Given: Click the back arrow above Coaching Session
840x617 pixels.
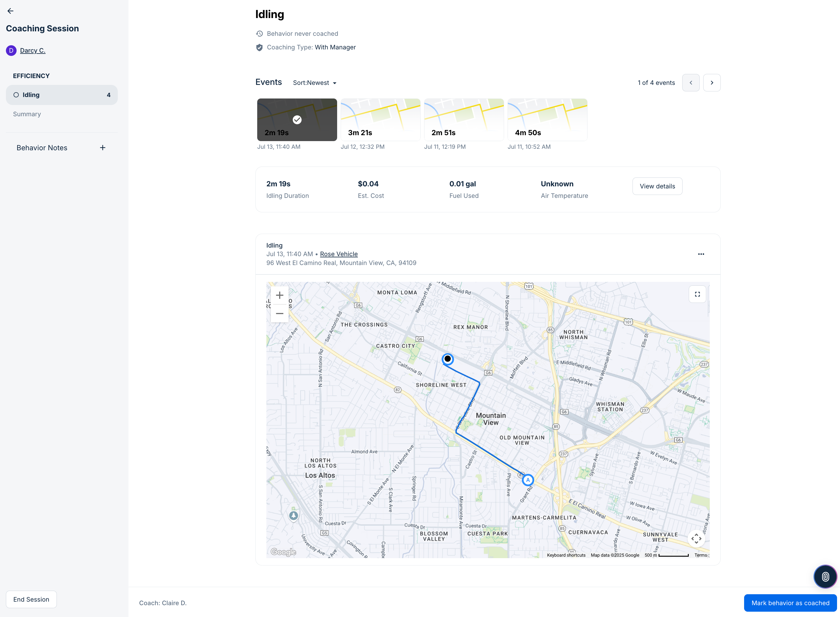Looking at the screenshot, I should coord(10,11).
